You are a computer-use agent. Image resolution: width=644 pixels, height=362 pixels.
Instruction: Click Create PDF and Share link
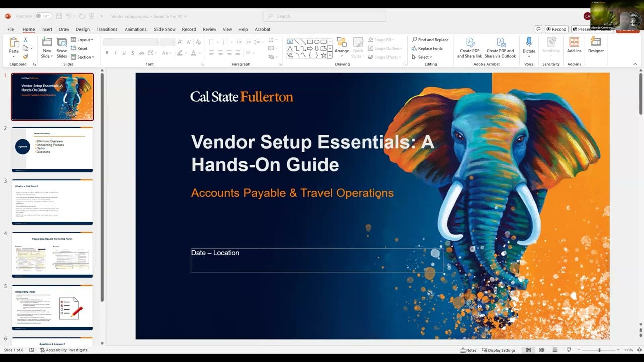coord(469,48)
